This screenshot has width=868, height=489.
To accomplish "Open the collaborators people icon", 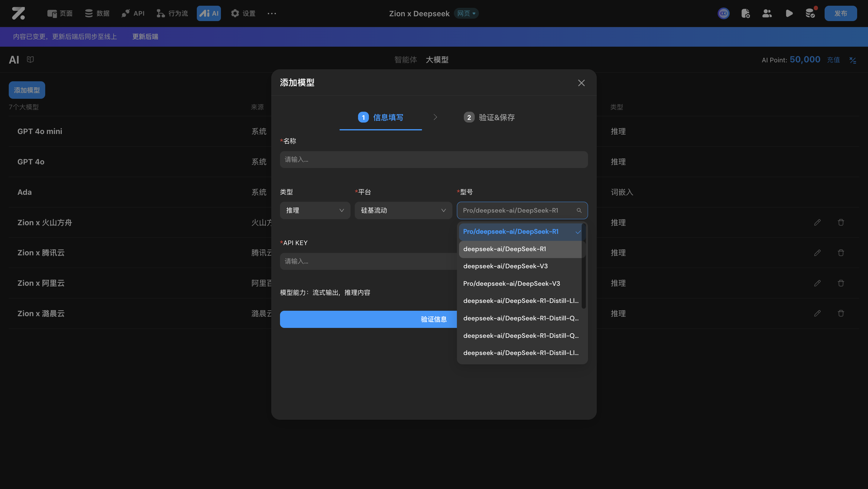I will 767,14.
